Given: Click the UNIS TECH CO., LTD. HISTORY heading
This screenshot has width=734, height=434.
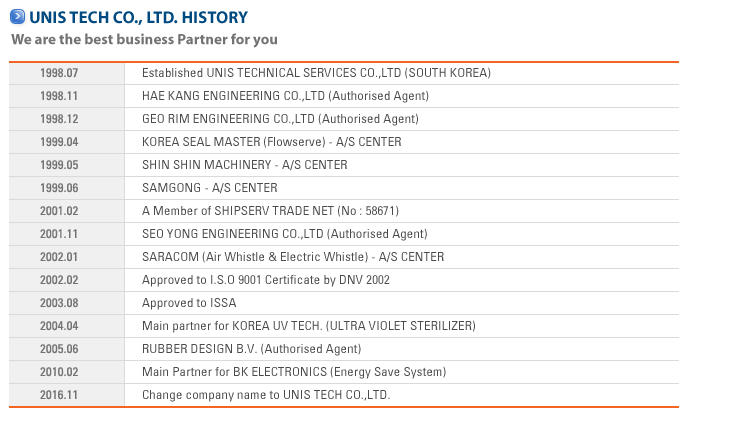Looking at the screenshot, I should (x=138, y=17).
